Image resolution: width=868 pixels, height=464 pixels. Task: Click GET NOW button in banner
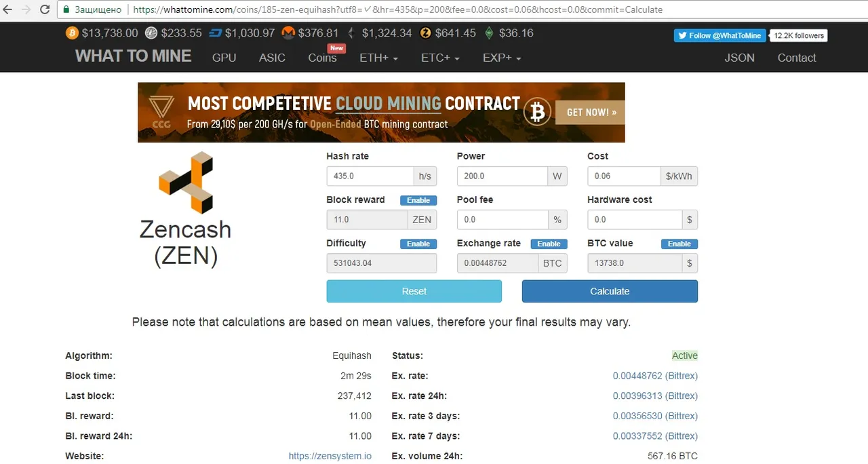pyautogui.click(x=590, y=112)
